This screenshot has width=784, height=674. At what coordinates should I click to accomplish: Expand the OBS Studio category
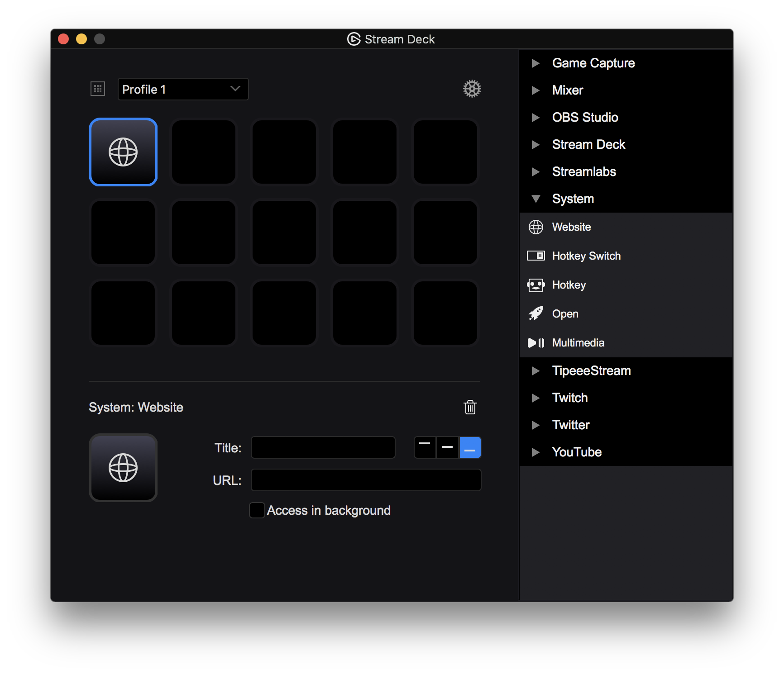(x=536, y=118)
